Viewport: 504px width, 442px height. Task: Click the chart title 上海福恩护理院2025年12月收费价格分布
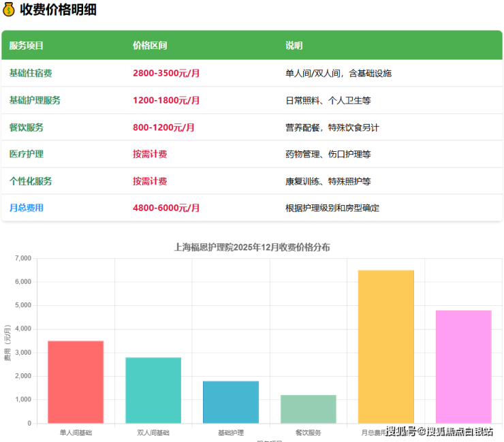[252, 247]
